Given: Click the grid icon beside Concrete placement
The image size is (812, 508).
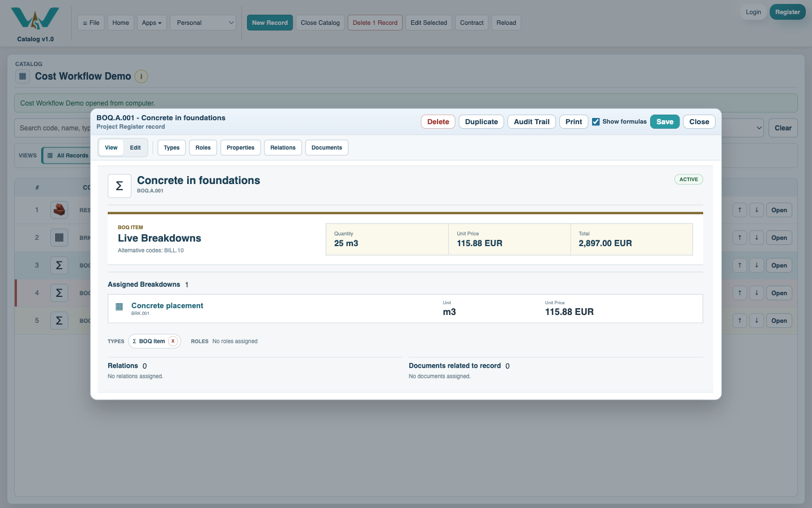Looking at the screenshot, I should (x=119, y=306).
